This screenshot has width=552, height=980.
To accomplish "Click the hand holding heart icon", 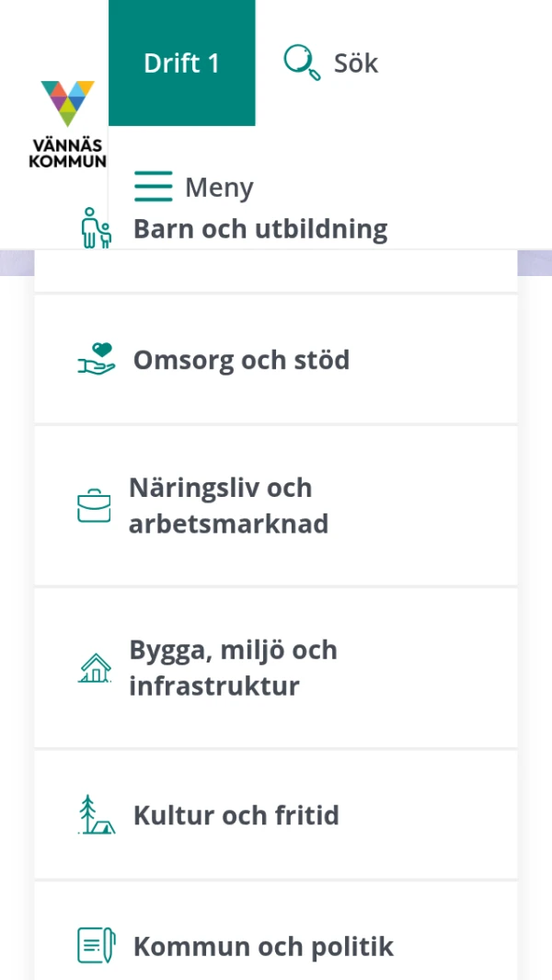I will point(96,359).
